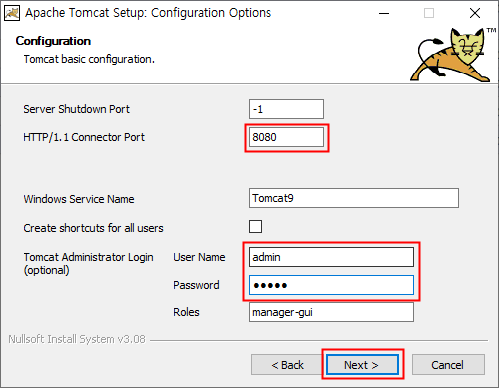
Task: Click the Roles input field
Action: 331,312
